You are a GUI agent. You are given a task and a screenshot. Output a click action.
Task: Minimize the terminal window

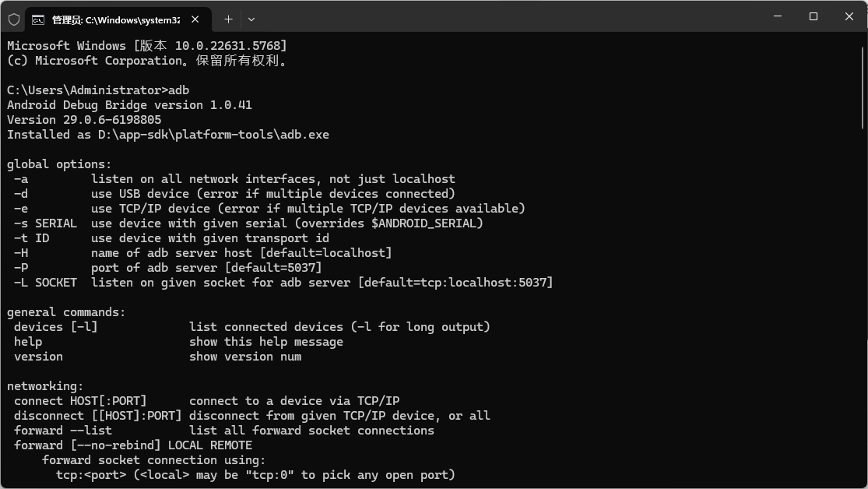pyautogui.click(x=778, y=16)
